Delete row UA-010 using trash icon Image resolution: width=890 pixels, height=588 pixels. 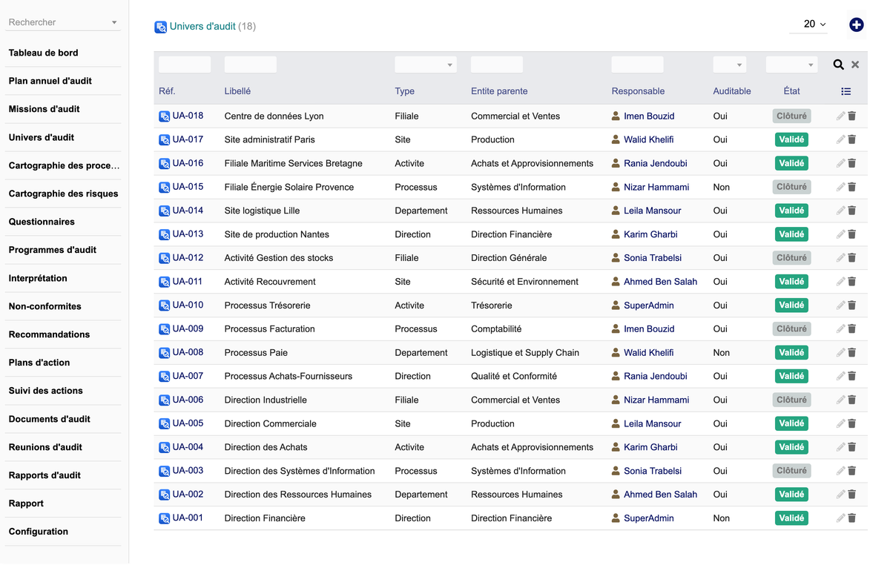coord(852,305)
